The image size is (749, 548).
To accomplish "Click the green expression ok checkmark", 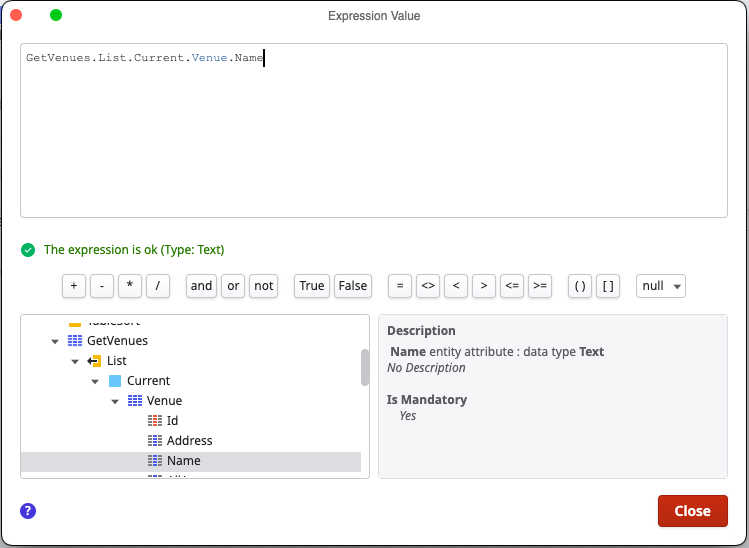I will click(x=28, y=250).
